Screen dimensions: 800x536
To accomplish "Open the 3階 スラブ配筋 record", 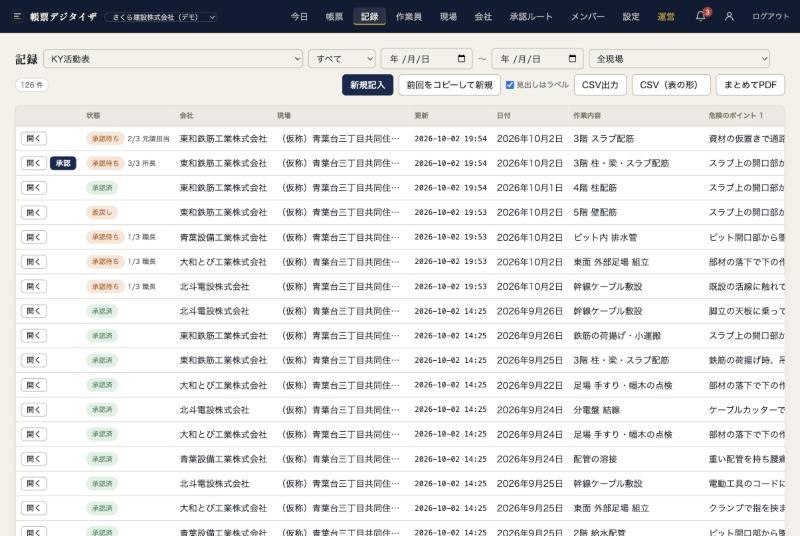I will pos(34,139).
